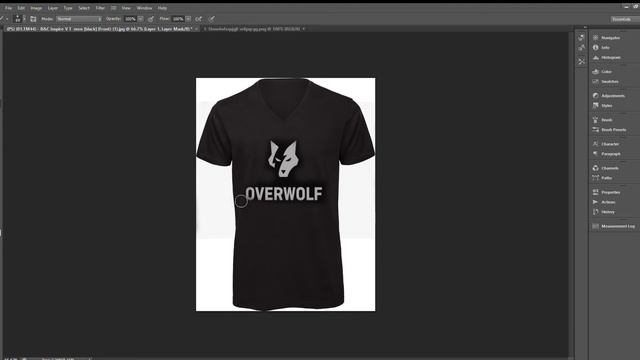This screenshot has height=360, width=640.
Task: Open the Flow slider dropdown arrow
Action: click(188, 19)
